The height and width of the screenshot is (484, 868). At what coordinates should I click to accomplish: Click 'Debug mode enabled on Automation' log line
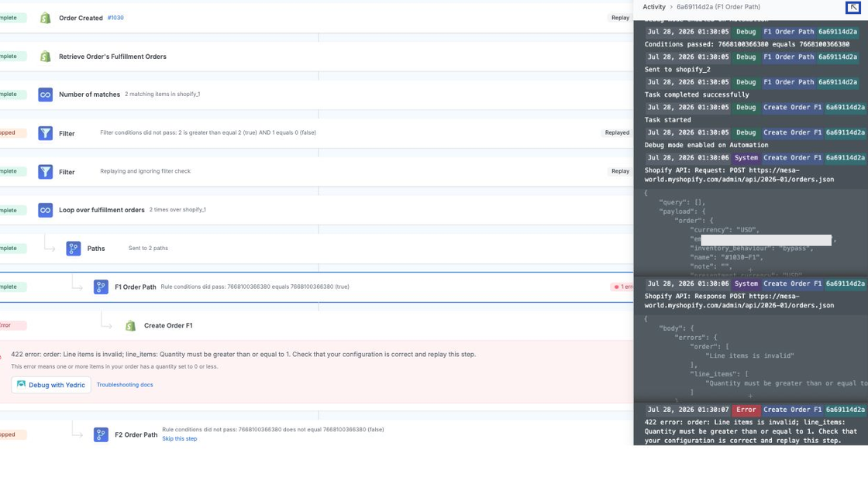(x=706, y=145)
